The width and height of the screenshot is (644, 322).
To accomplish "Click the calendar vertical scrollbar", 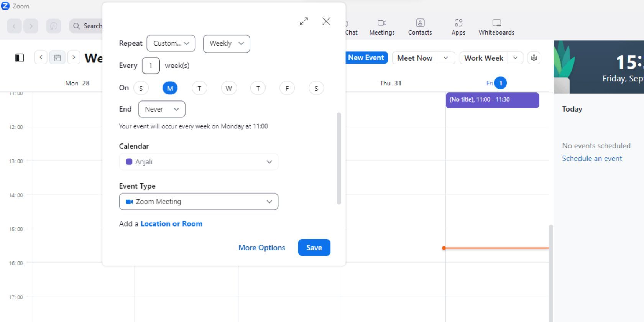I will pos(551,273).
